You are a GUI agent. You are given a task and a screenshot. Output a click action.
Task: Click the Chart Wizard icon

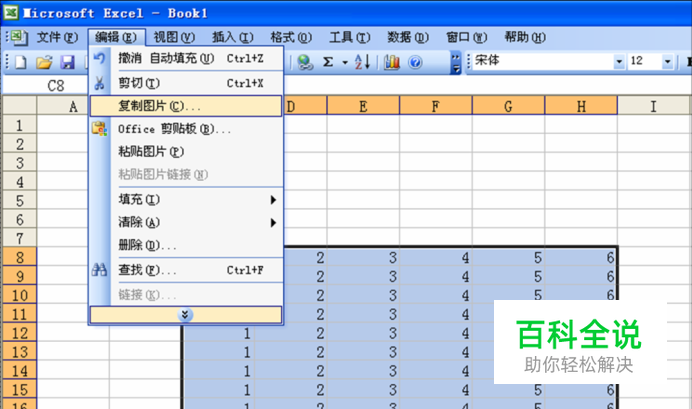pos(391,62)
